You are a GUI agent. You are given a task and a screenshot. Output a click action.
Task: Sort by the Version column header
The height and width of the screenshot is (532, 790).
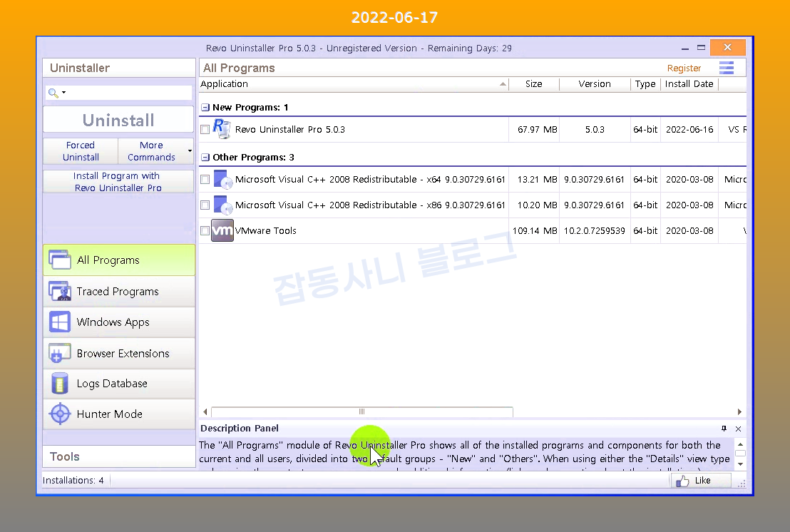(595, 84)
